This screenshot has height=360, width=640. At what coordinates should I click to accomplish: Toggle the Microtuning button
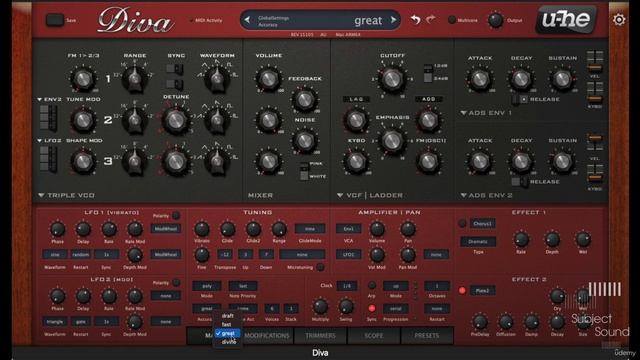[x=320, y=267]
